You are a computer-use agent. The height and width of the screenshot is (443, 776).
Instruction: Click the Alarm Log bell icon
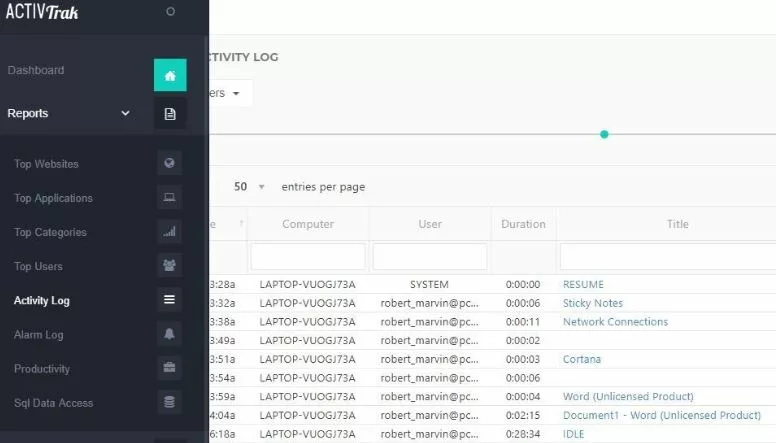pos(169,334)
